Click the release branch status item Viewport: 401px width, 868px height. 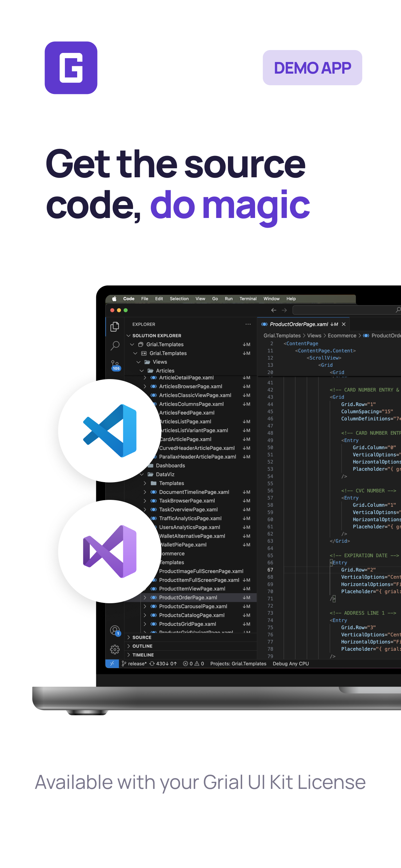[x=134, y=664]
